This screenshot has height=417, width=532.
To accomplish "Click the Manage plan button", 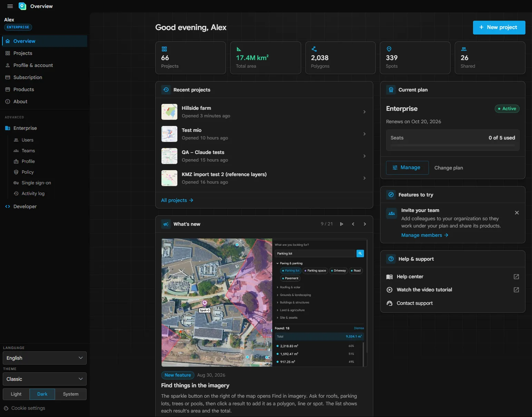I will (x=407, y=168).
